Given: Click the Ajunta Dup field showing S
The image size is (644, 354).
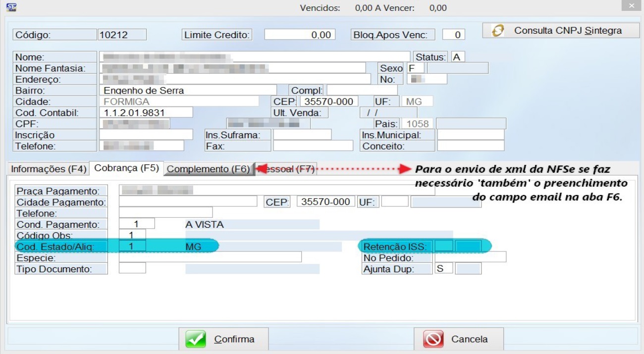Looking at the screenshot, I should click(443, 268).
